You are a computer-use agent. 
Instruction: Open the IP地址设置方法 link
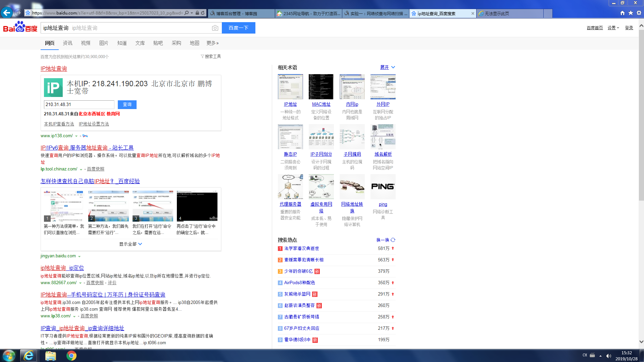click(94, 124)
